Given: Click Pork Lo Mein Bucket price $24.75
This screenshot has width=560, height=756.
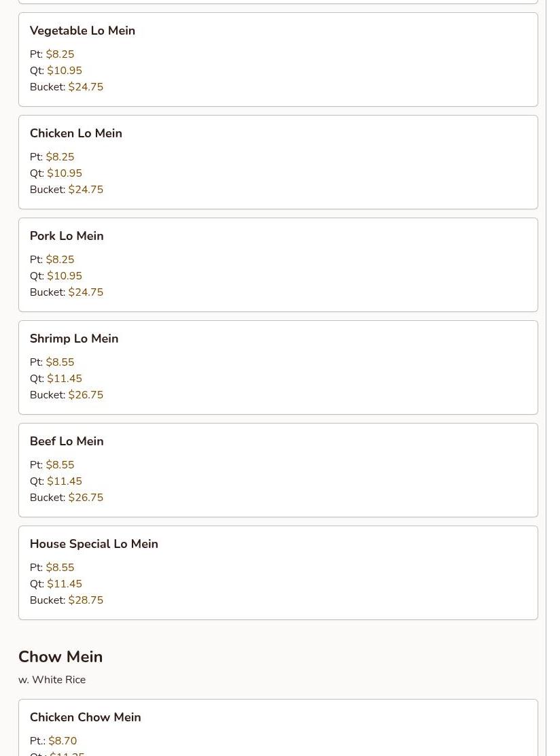Looking at the screenshot, I should (86, 292).
